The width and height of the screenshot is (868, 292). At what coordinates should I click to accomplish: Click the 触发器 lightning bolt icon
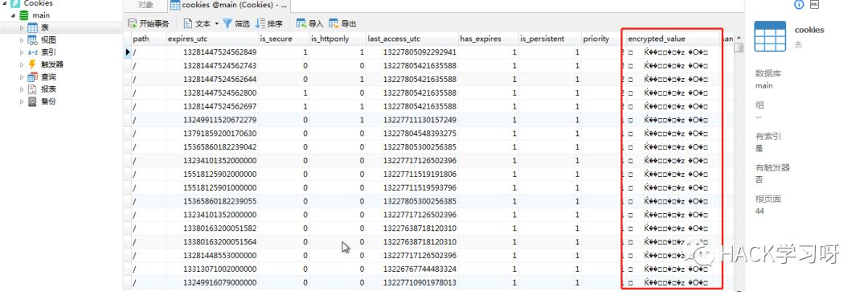click(32, 65)
